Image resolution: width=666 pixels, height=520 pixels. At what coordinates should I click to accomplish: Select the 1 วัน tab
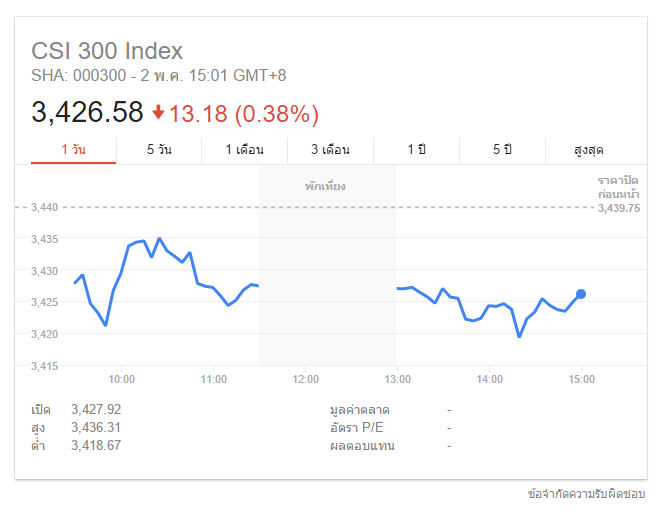(73, 149)
